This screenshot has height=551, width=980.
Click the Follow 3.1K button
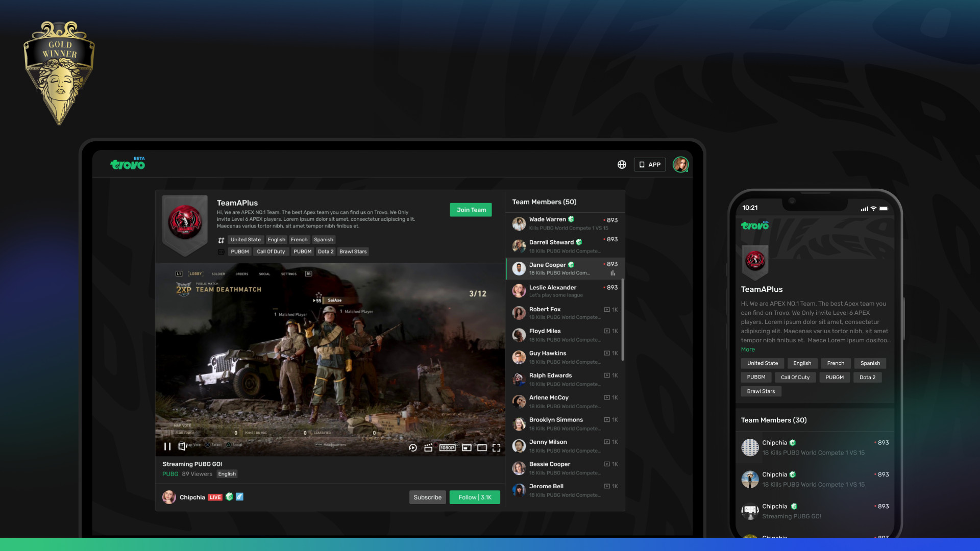tap(474, 497)
